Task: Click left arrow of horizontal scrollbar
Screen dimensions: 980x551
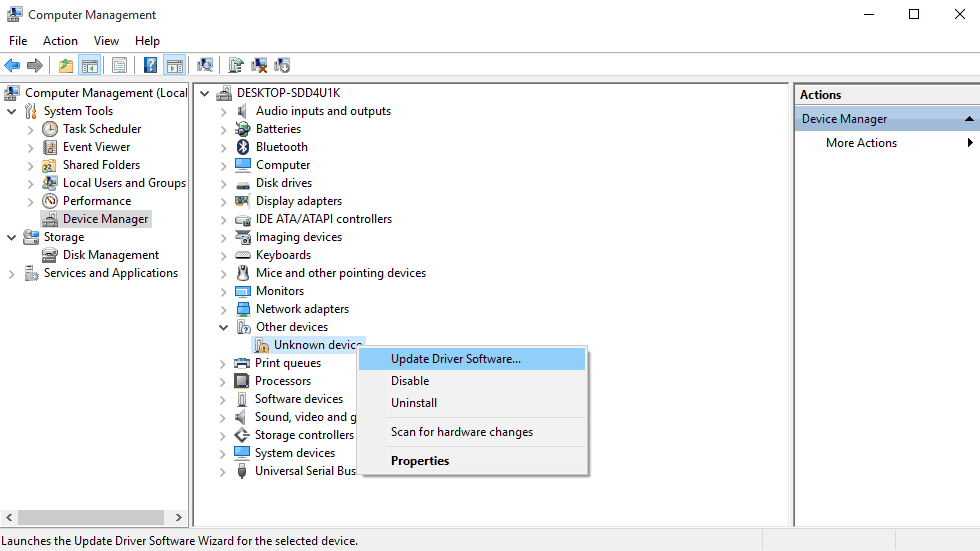Action: tap(9, 517)
